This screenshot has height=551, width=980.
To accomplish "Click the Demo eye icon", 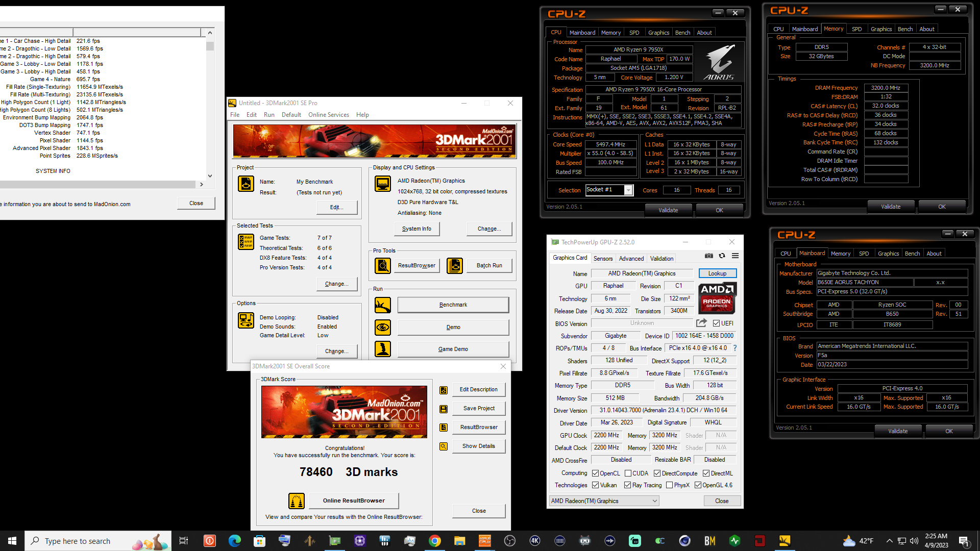I will pyautogui.click(x=383, y=327).
